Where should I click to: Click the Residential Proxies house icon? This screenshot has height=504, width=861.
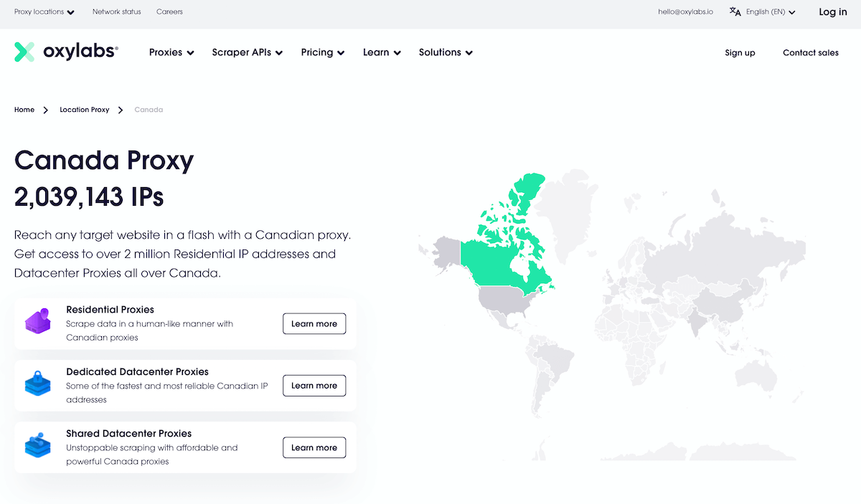coord(37,321)
